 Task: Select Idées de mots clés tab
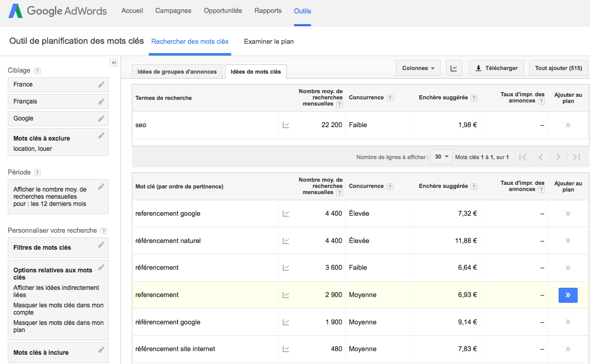256,72
